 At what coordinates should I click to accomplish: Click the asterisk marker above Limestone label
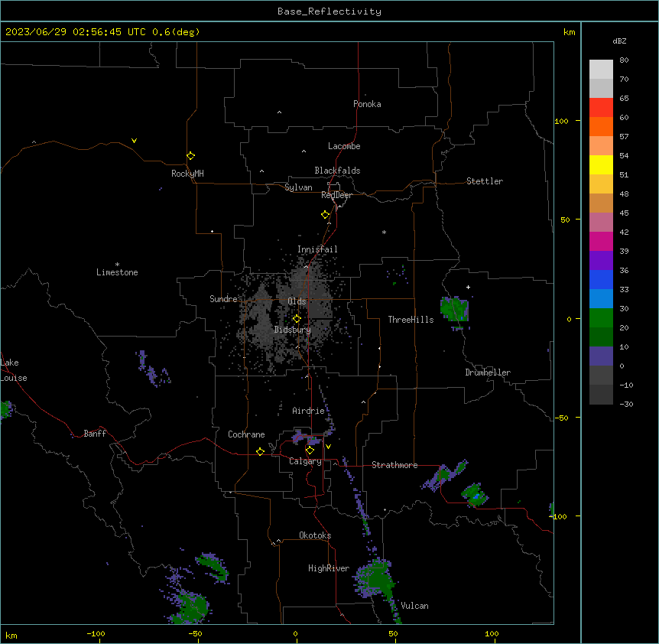pos(117,265)
